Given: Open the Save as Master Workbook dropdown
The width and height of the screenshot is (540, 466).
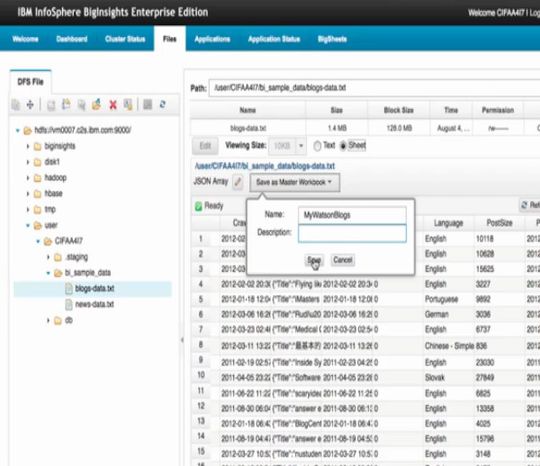Looking at the screenshot, I should coord(295,182).
